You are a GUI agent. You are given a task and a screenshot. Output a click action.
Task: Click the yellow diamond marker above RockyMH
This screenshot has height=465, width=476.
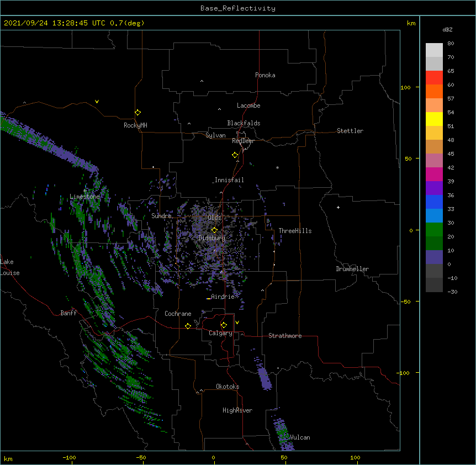137,113
